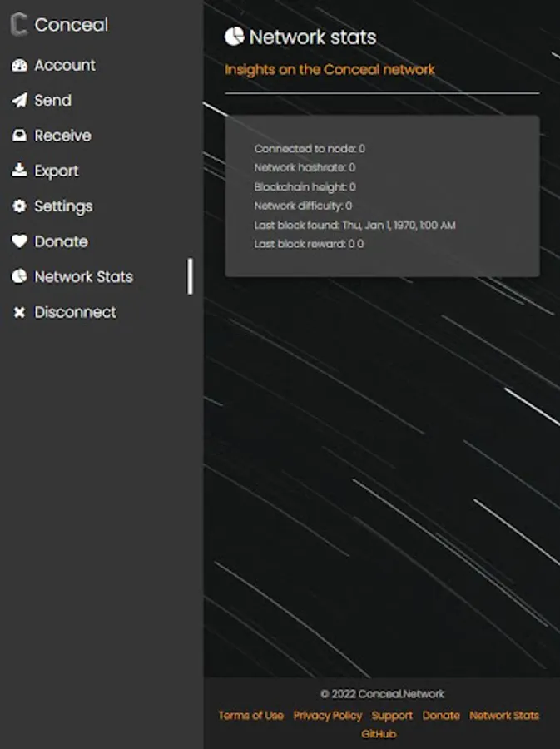Open the Receive menu item

pos(62,136)
